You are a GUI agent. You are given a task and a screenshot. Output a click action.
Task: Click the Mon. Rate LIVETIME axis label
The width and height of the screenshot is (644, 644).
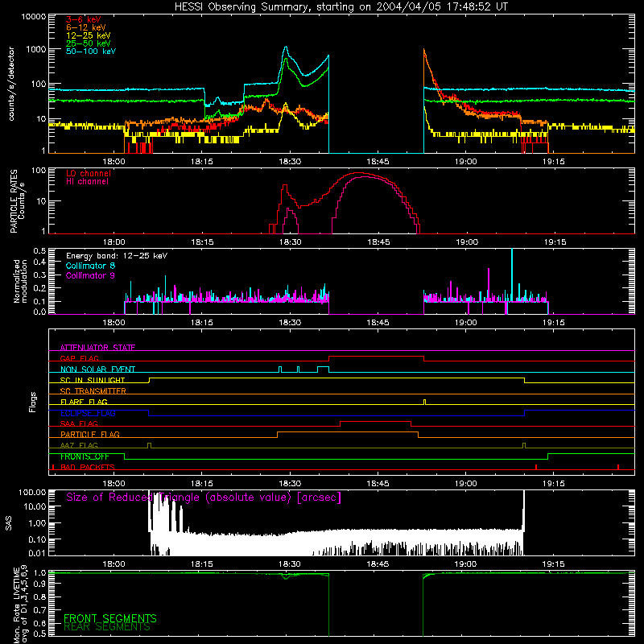(16, 605)
